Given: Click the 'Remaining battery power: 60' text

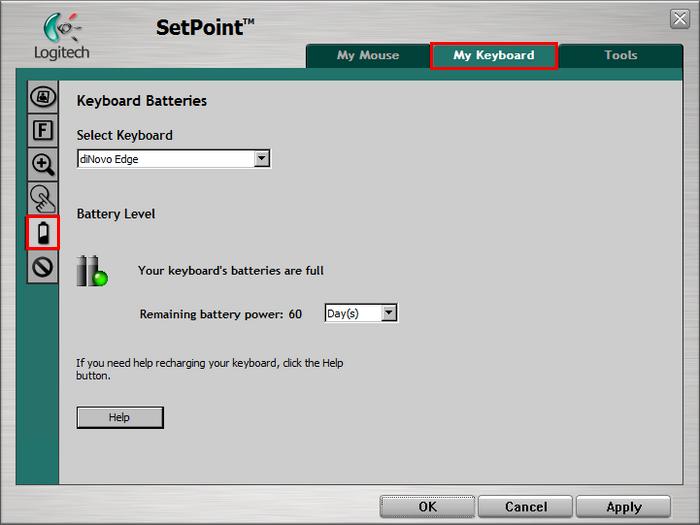Looking at the screenshot, I should point(221,314).
